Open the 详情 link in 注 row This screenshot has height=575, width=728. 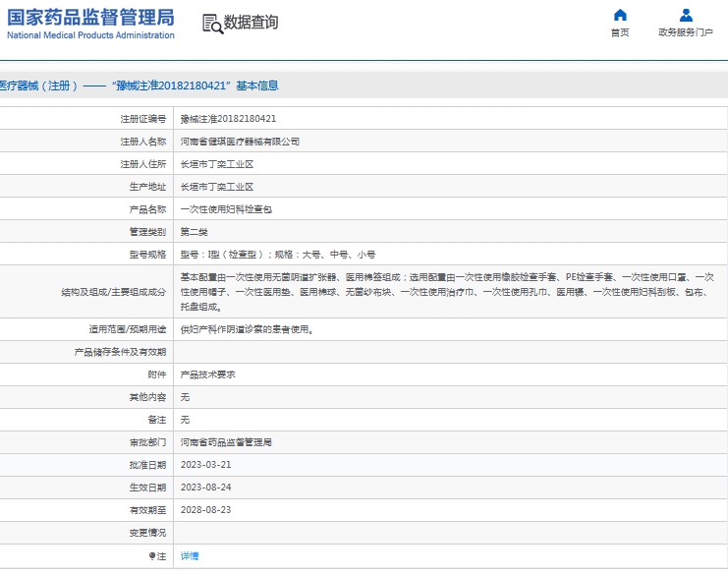(190, 556)
